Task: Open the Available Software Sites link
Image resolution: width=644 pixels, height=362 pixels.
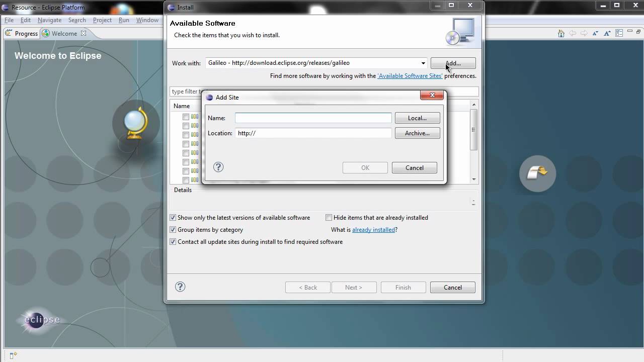Action: (x=410, y=76)
